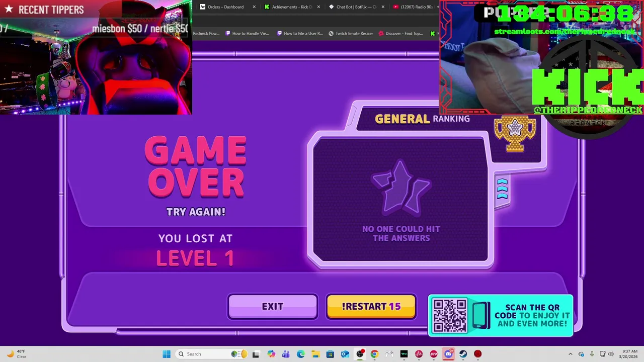Close the Achievements - Kick tab
644x362 pixels.
318,7
